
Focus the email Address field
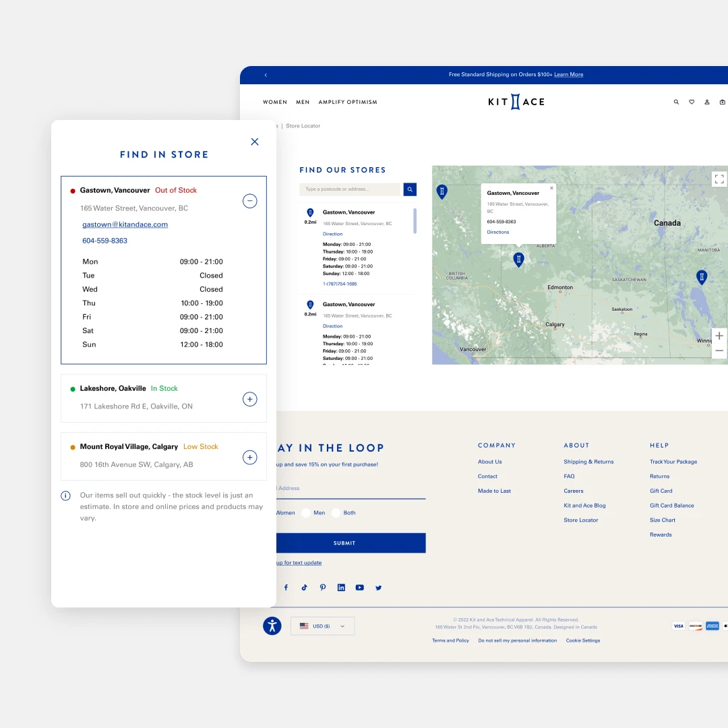pyautogui.click(x=351, y=489)
